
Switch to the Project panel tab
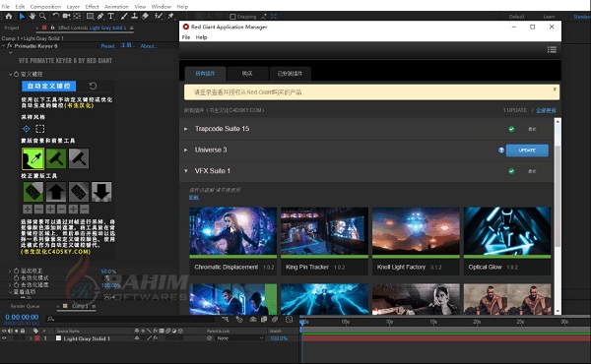pos(12,28)
